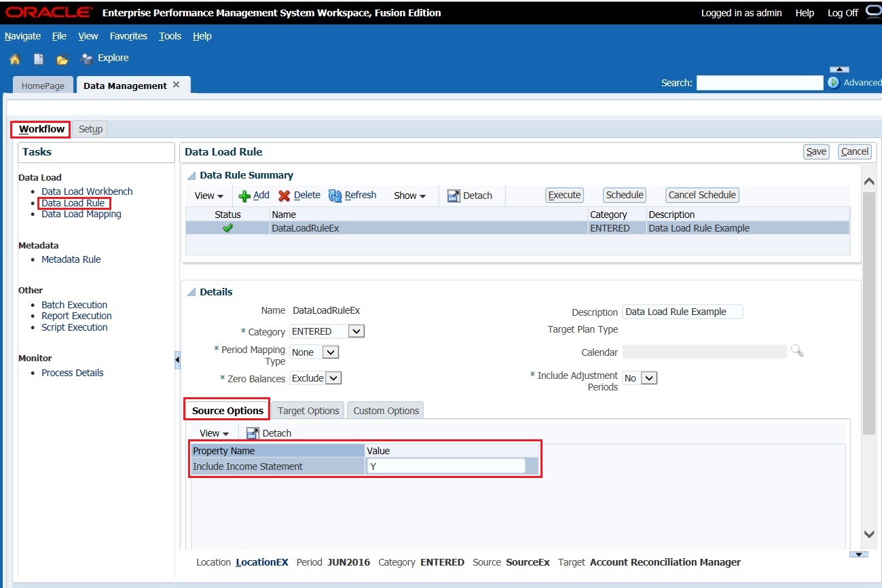Collapse the Data Rule Summary section
Image resolution: width=882 pixels, height=588 pixels.
click(191, 175)
